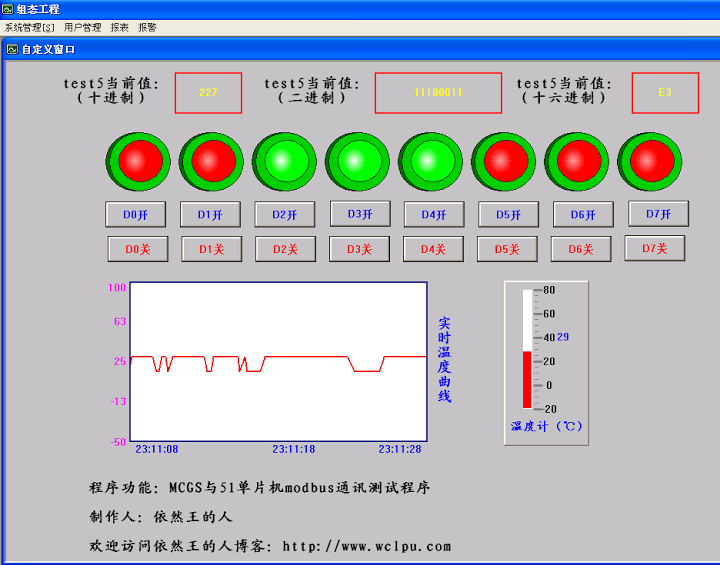Turn on bit D0 with D0开
This screenshot has width=720, height=565.
(135, 215)
